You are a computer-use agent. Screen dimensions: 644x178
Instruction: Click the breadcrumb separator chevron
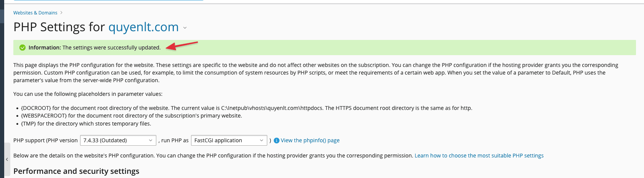(61, 13)
